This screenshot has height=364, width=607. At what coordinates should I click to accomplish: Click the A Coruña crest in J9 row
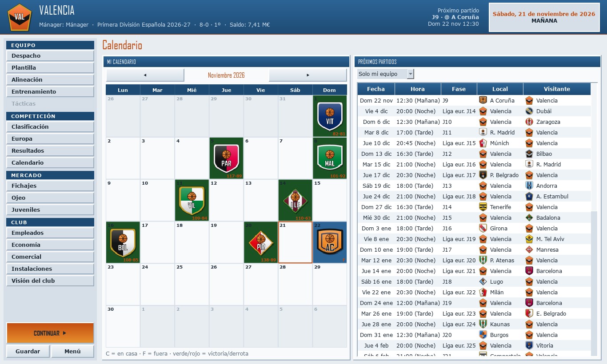pyautogui.click(x=483, y=100)
